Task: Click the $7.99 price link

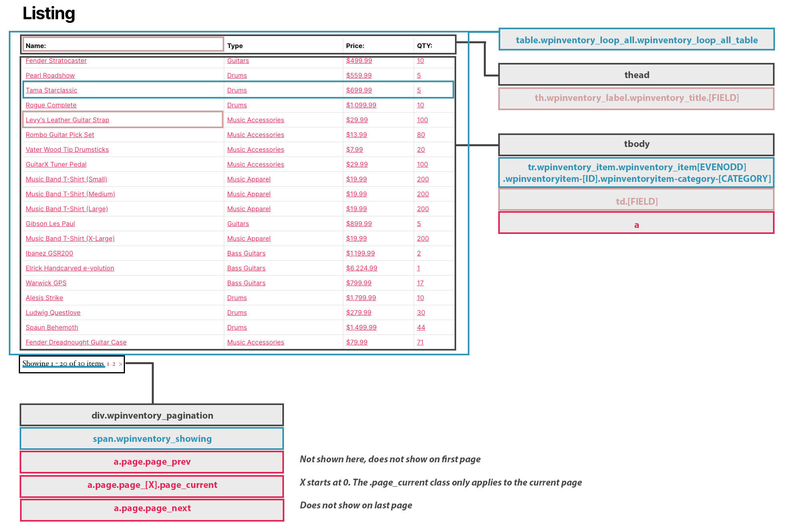Action: pyautogui.click(x=354, y=149)
